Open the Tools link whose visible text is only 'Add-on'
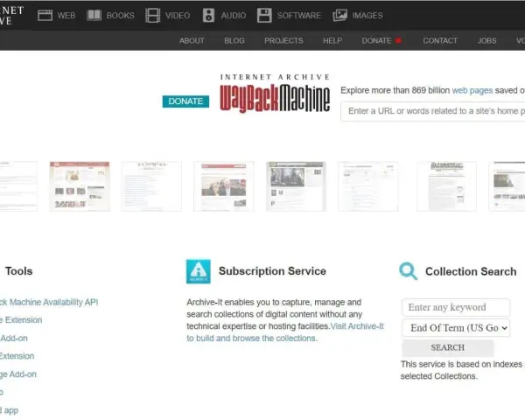This screenshot has height=420, width=525. click(x=14, y=339)
